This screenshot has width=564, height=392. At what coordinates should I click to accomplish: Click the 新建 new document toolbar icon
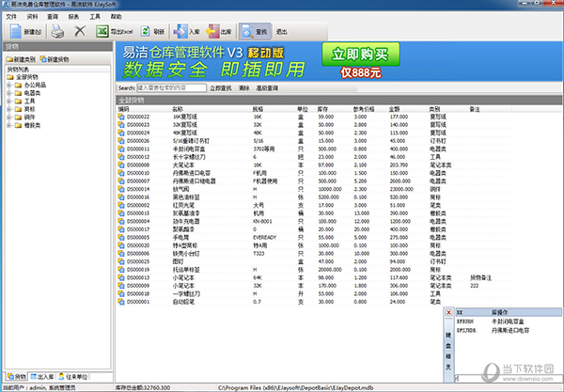pyautogui.click(x=15, y=32)
